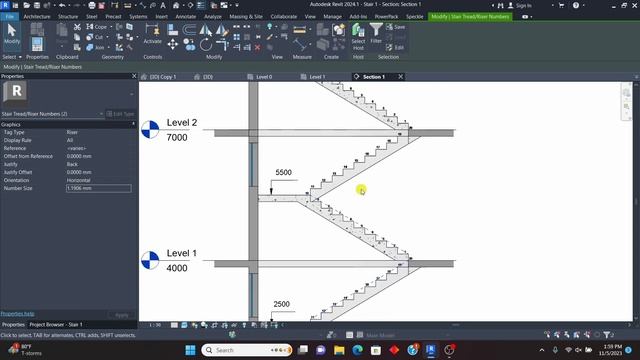
Task: Select the Copy tool
Action: (x=189, y=44)
